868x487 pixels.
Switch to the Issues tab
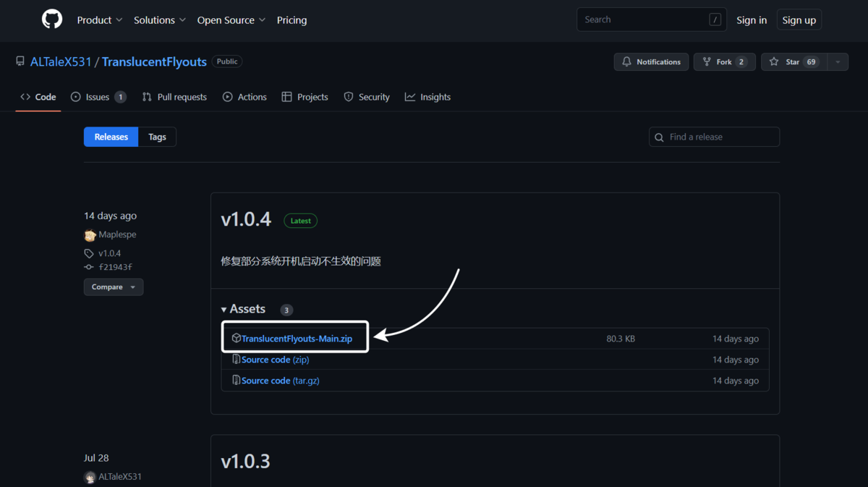tap(98, 97)
